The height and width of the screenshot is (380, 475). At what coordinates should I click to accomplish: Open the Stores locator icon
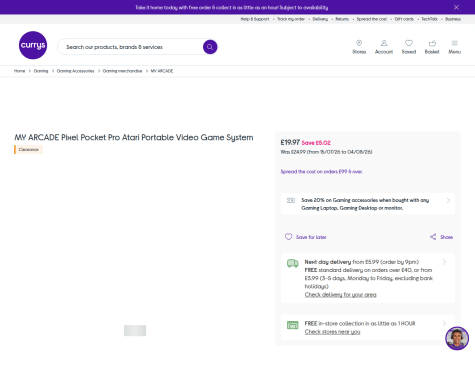tap(359, 43)
